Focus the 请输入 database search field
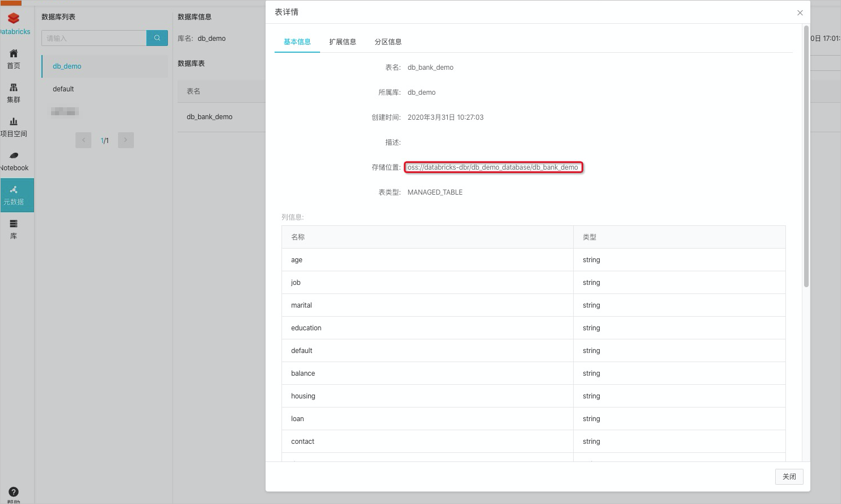Image resolution: width=841 pixels, height=504 pixels. coord(94,38)
